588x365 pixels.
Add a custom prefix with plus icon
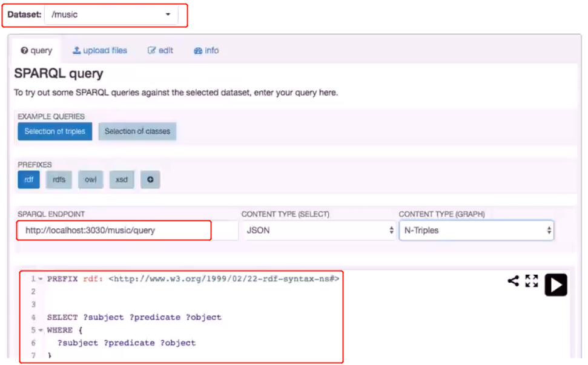(x=150, y=180)
